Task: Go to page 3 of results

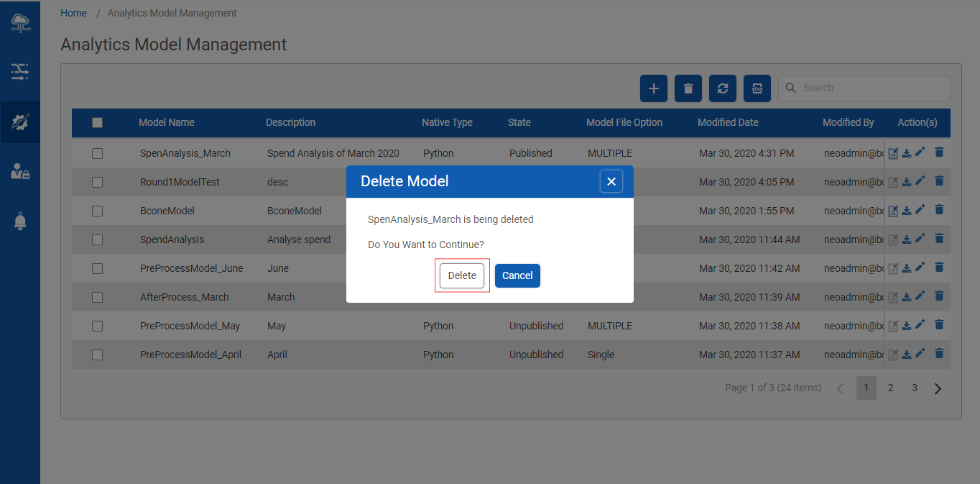Action: click(915, 388)
